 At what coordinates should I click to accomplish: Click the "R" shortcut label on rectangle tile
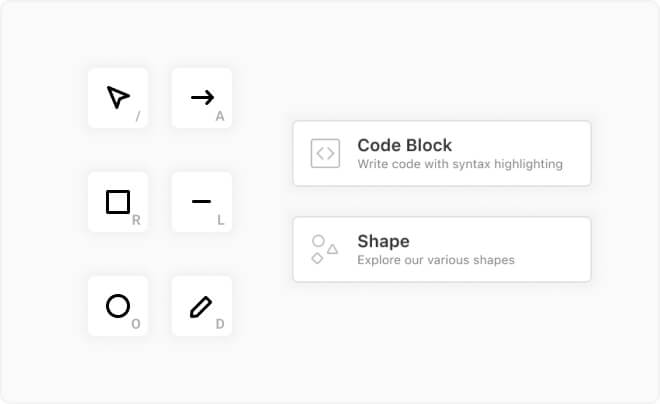click(136, 220)
